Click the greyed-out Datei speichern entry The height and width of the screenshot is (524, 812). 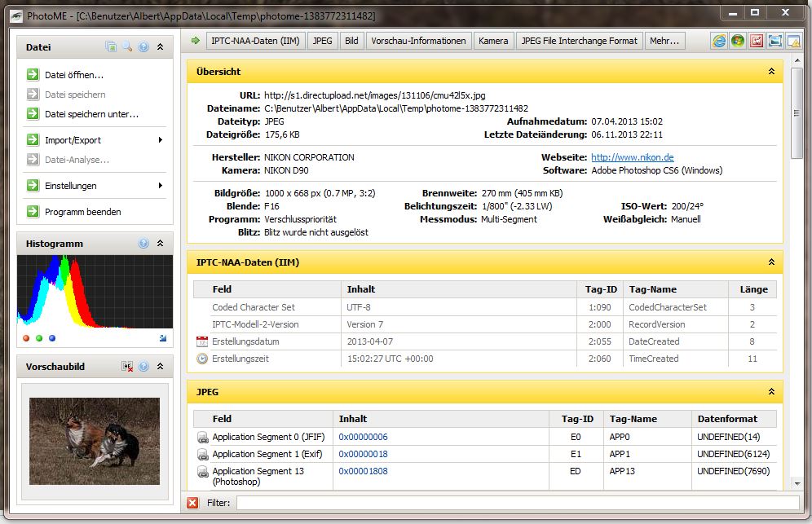click(x=75, y=95)
